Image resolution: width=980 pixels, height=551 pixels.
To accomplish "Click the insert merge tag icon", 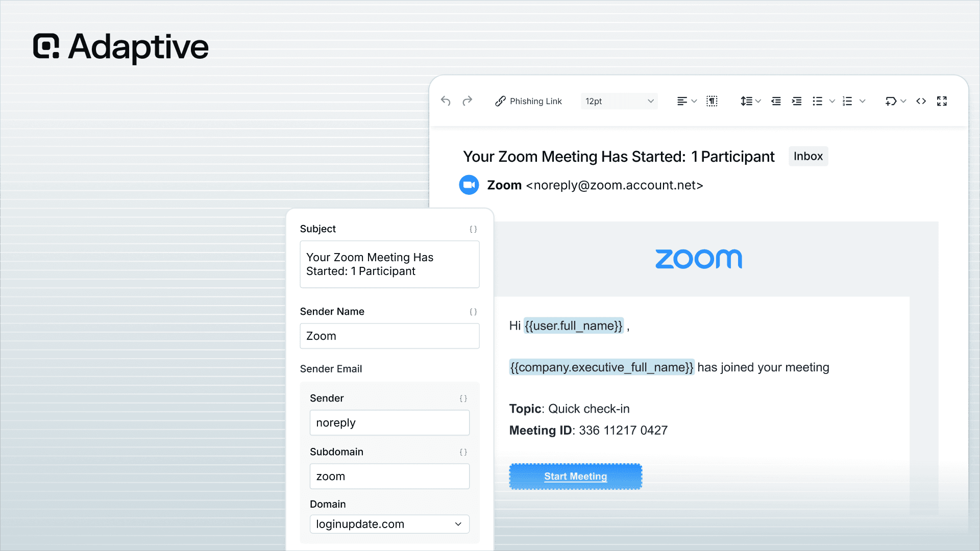I will [891, 101].
